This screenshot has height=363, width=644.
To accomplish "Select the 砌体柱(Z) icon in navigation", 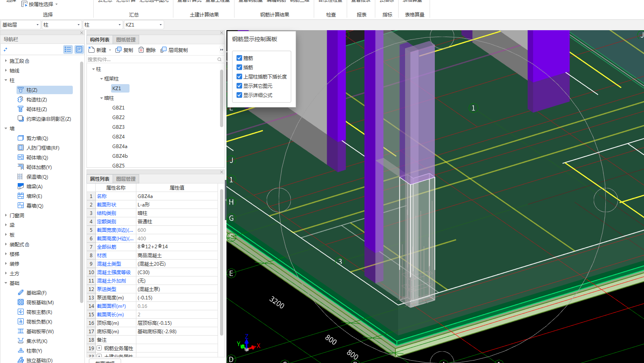I will tap(21, 109).
